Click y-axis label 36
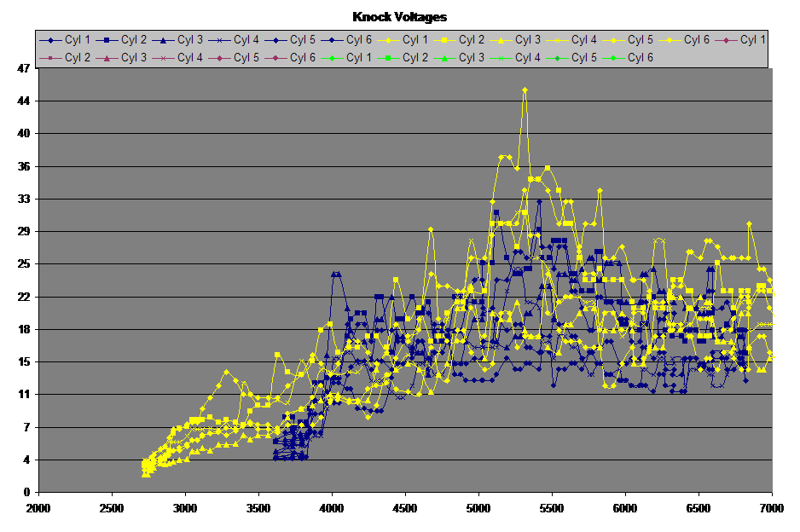This screenshot has height=532, width=800. 24,166
